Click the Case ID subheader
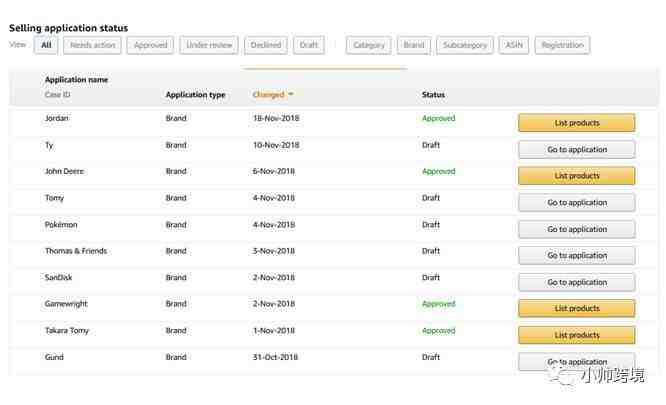This screenshot has width=666, height=405. (57, 94)
